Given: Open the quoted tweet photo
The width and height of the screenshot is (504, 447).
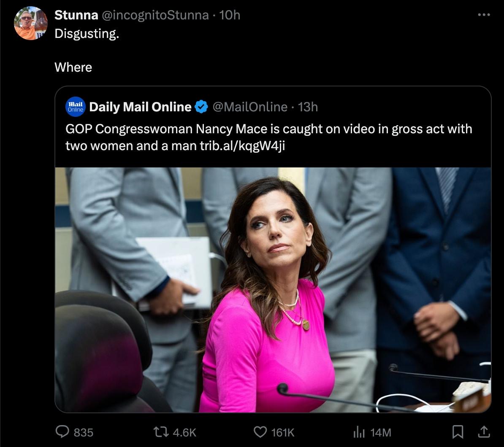Looking at the screenshot, I should (x=273, y=290).
